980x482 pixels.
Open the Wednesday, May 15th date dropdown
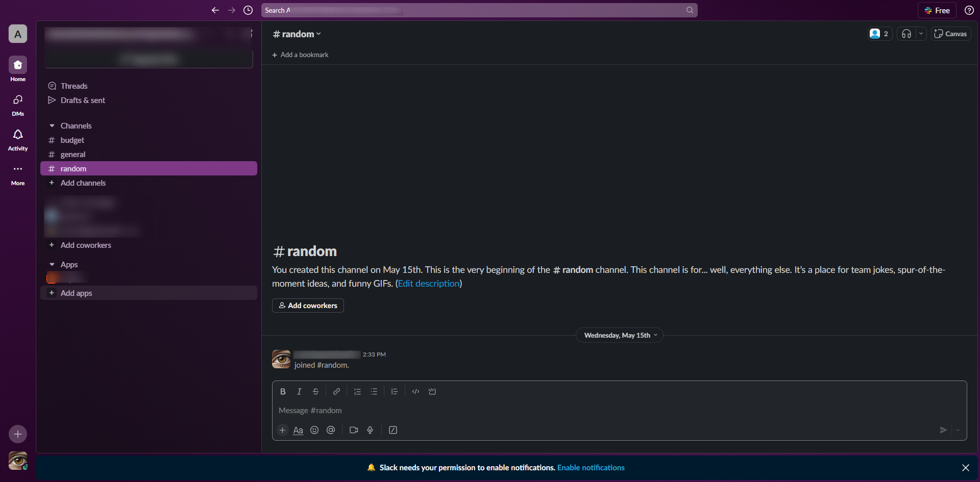tap(620, 335)
